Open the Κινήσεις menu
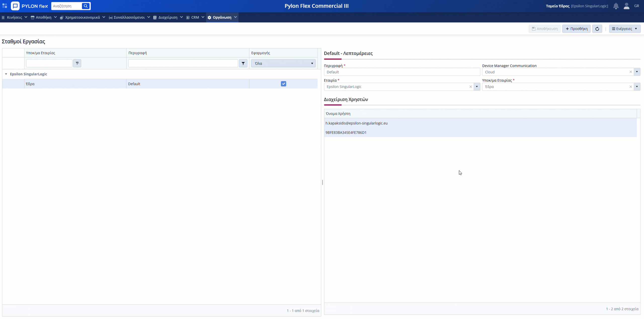Image resolution: width=644 pixels, height=319 pixels. [14, 17]
